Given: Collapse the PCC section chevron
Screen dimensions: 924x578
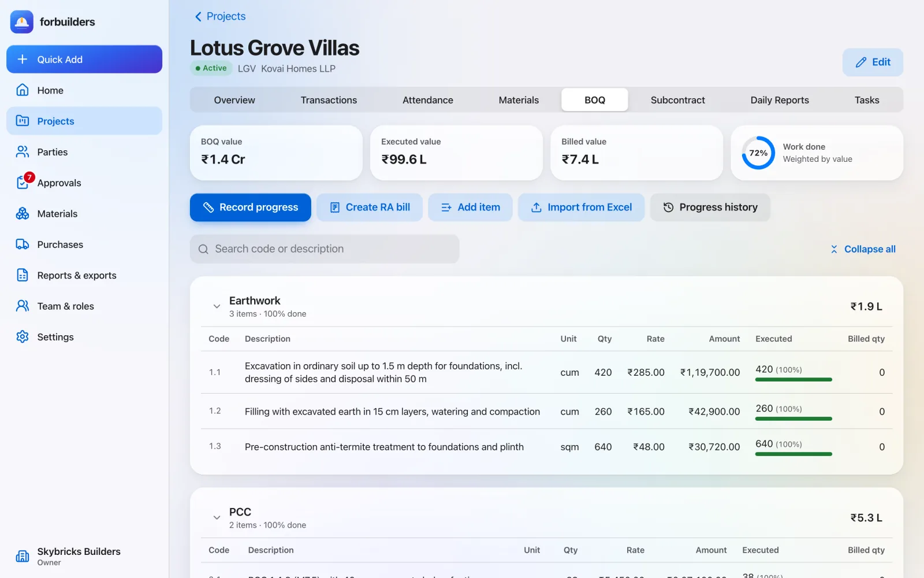Looking at the screenshot, I should (x=217, y=518).
